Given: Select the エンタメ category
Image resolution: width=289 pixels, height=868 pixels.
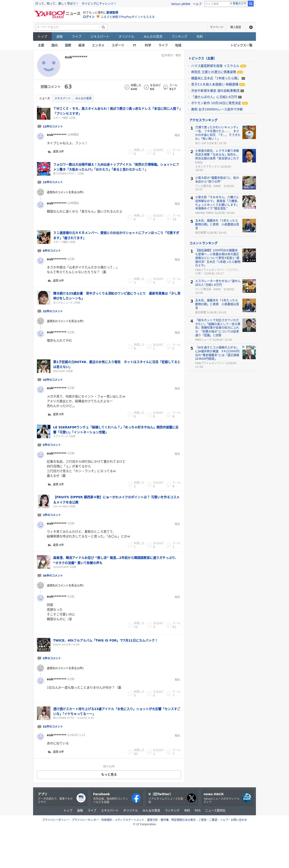Looking at the screenshot, I should [98, 46].
